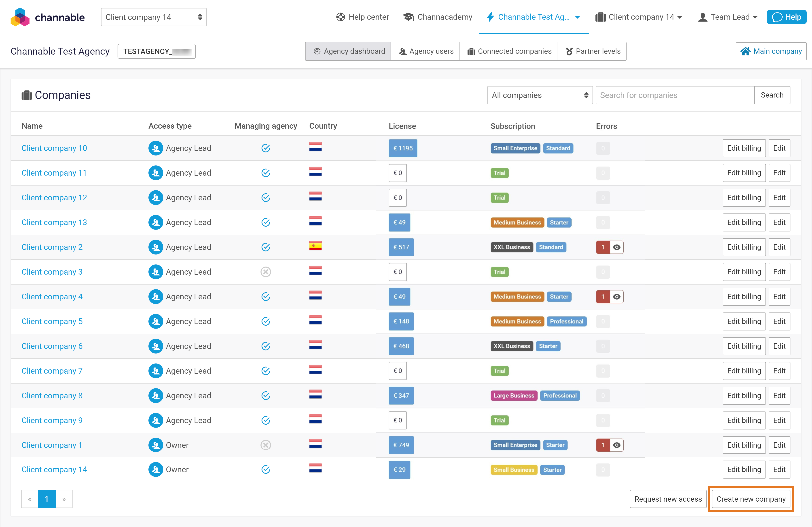Open Client company 7 link
Screen dimensions: 812x527
pos(52,371)
